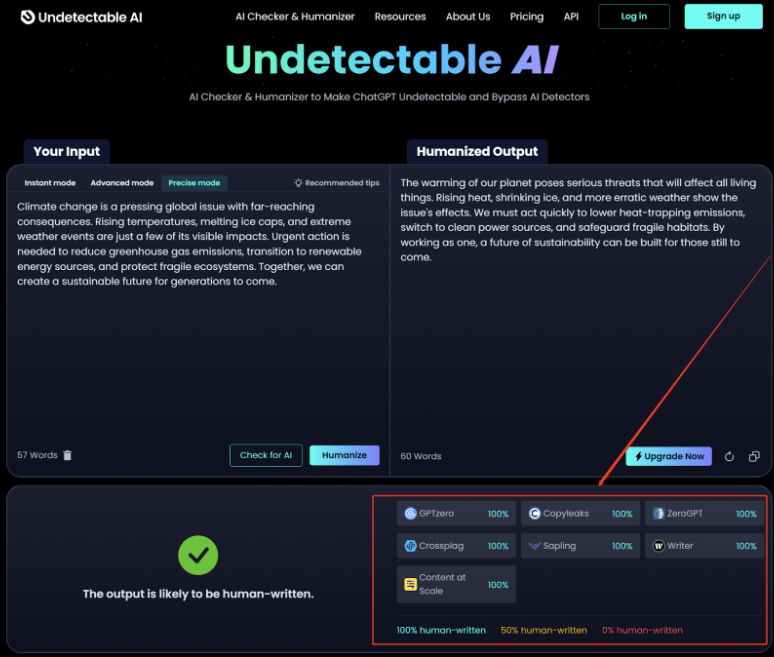Click the GPTzero detector icon
The height and width of the screenshot is (657, 774).
pyautogui.click(x=410, y=514)
